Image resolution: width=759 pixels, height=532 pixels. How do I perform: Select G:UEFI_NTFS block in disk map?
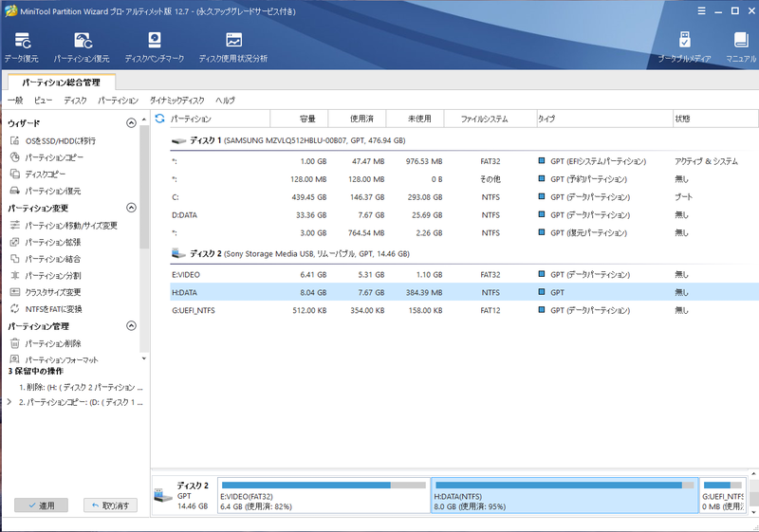(723, 495)
